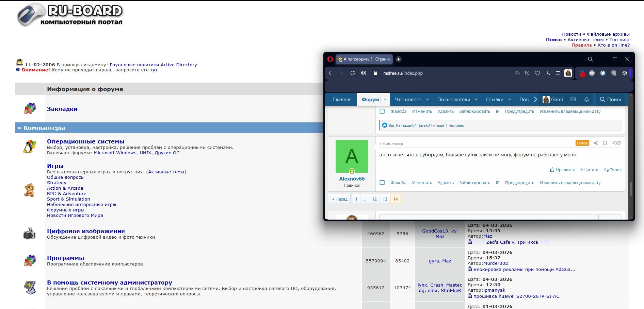Share post #329 icon

point(596,143)
